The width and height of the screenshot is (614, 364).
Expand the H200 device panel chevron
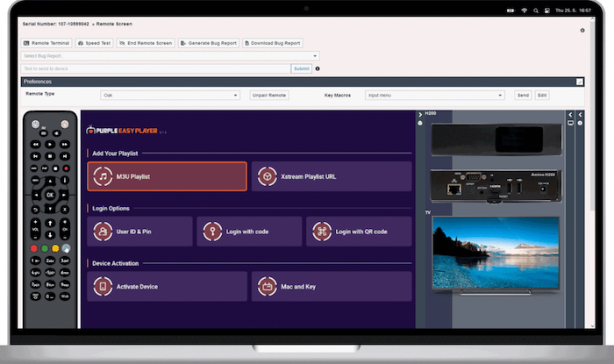pos(420,115)
